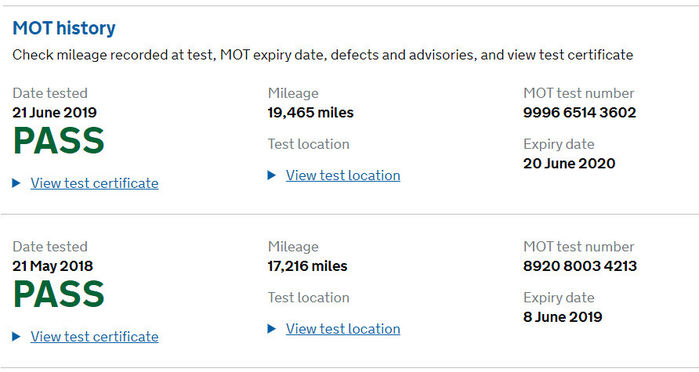This screenshot has height=372, width=699.
Task: Open View test location link for 19,465 miles test
Action: pos(343,175)
